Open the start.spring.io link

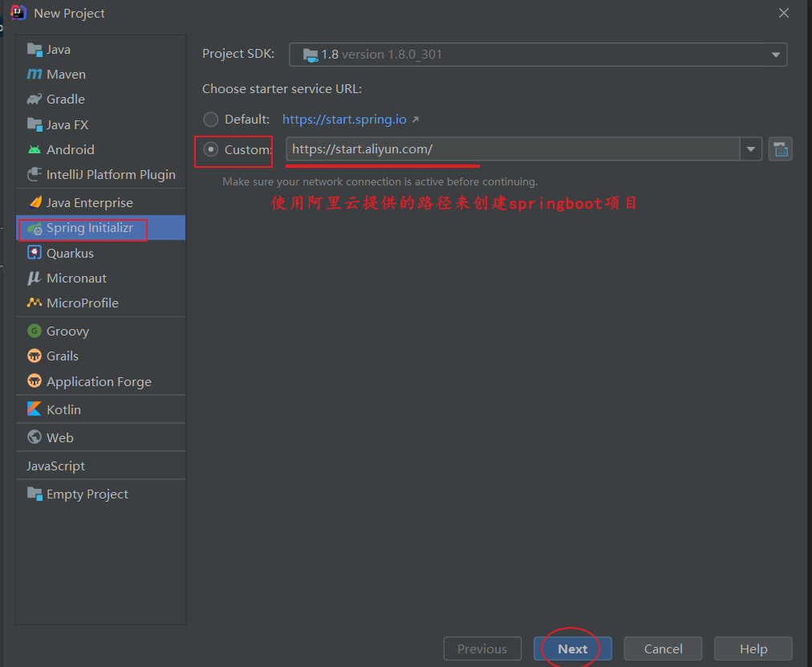[x=344, y=120]
